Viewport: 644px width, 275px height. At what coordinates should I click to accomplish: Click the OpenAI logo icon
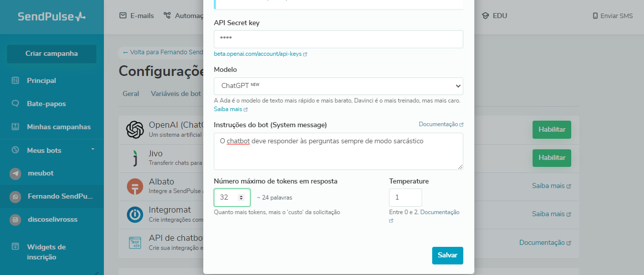tap(135, 130)
